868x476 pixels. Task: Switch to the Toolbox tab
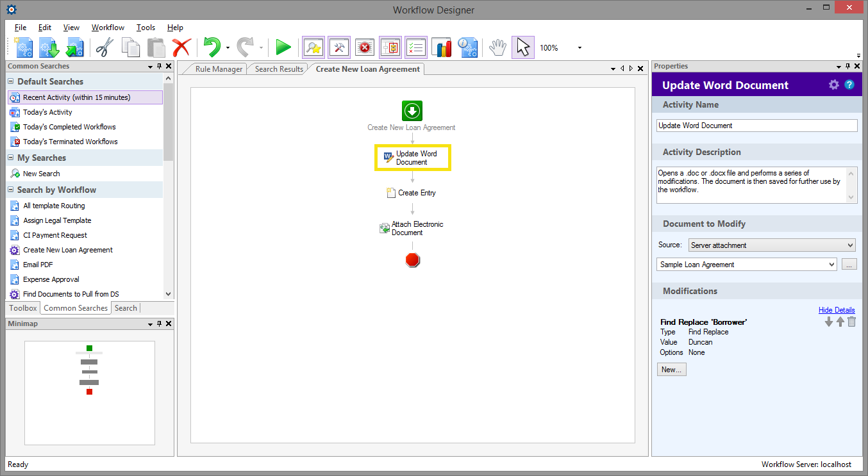coord(23,308)
